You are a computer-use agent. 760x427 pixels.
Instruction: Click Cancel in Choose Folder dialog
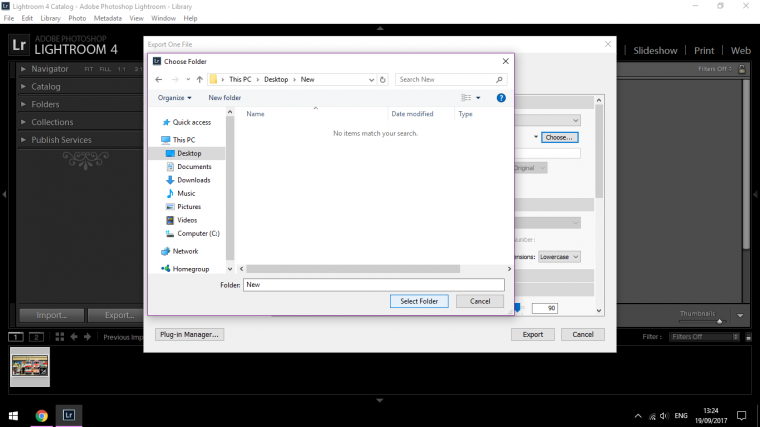[x=480, y=301]
